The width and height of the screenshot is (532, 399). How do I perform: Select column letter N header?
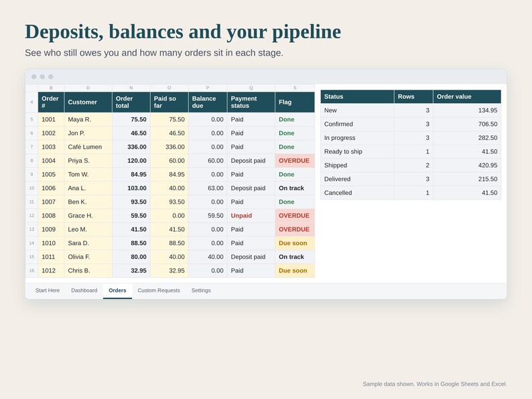pyautogui.click(x=131, y=88)
